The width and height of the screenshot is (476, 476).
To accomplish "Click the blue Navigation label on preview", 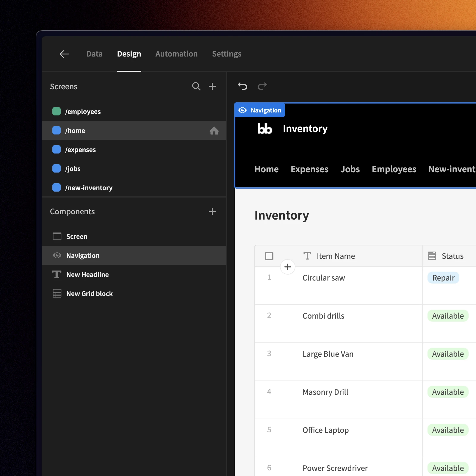I will pos(260,110).
